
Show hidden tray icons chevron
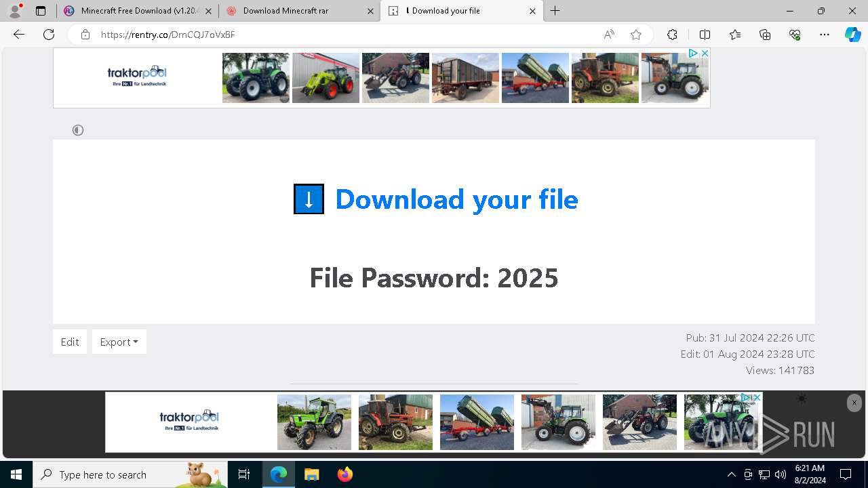point(731,474)
